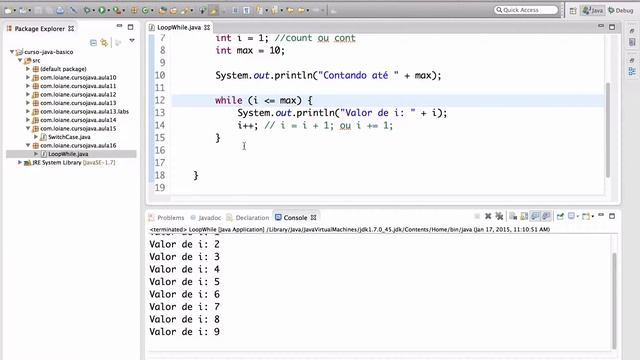Image resolution: width=640 pixels, height=360 pixels.
Task: Switch to the Declaration tab
Action: (x=247, y=218)
